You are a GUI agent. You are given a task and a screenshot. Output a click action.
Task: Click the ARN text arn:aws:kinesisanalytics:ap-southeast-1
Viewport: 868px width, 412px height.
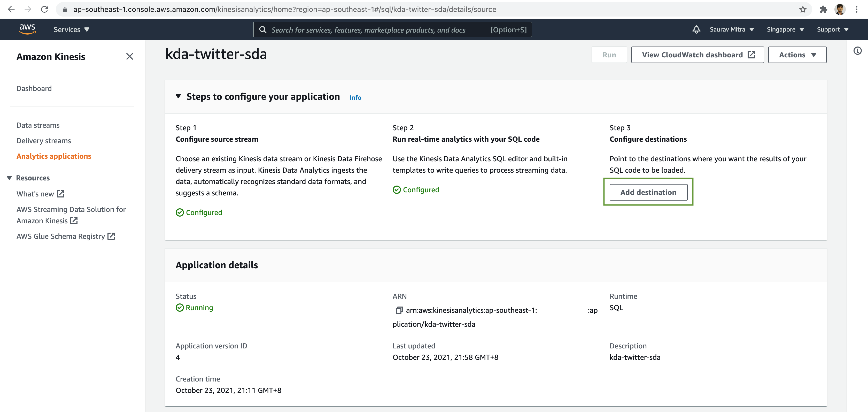point(471,310)
